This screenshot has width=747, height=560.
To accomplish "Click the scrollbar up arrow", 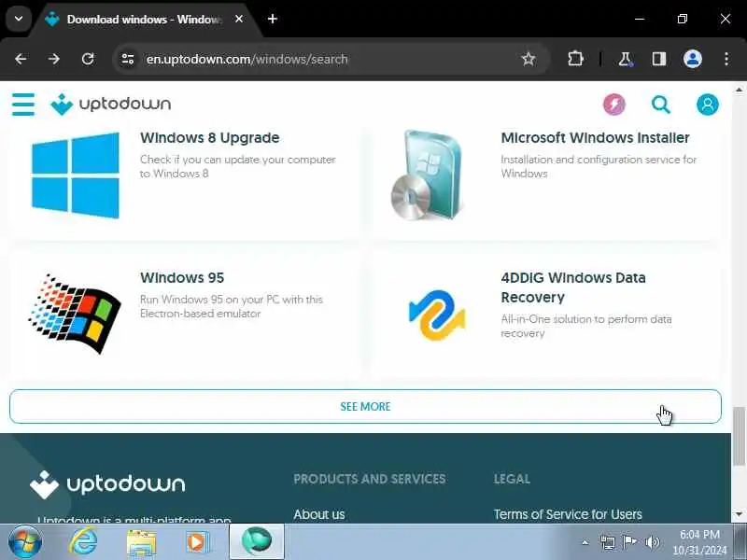I will click(739, 89).
